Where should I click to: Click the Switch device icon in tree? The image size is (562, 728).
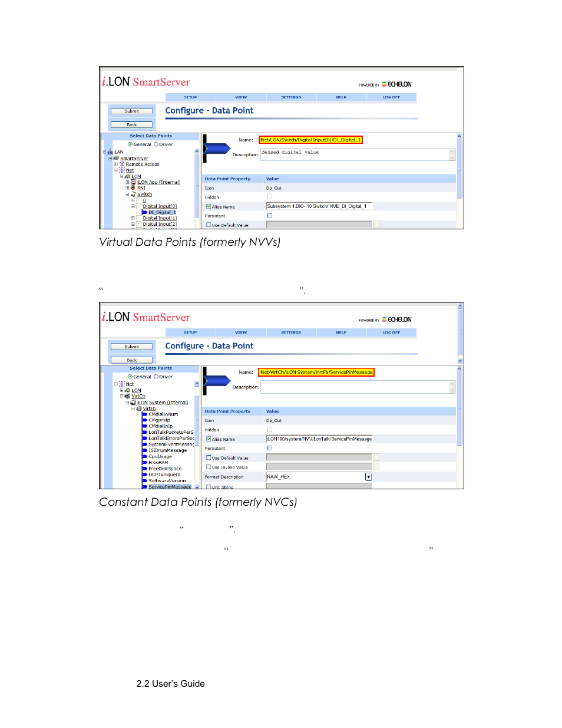click(133, 194)
